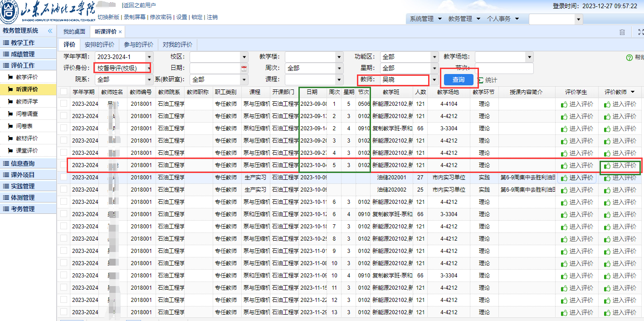Switch to the 我的桌面 tab
644x321 pixels.
coord(74,32)
